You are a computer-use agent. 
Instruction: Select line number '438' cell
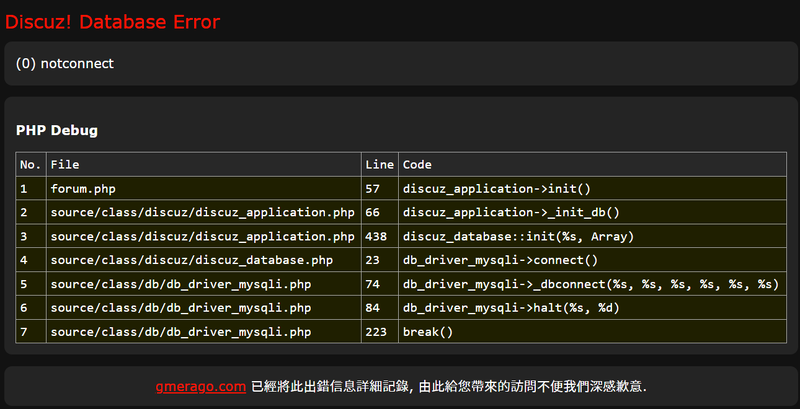pos(380,236)
